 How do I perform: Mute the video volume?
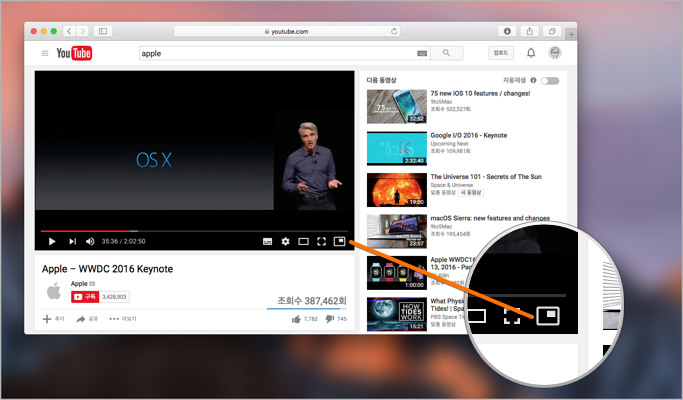90,241
